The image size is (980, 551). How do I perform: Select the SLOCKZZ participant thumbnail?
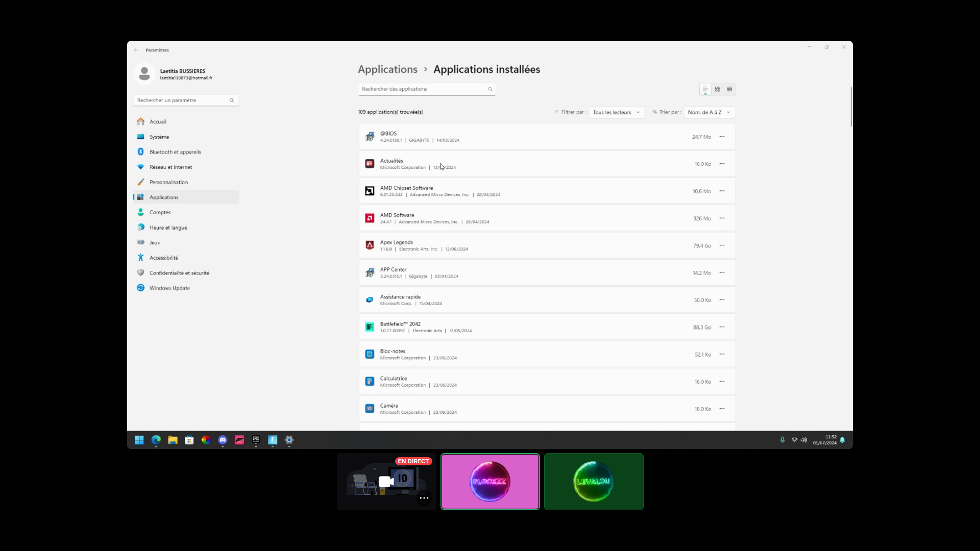[490, 482]
